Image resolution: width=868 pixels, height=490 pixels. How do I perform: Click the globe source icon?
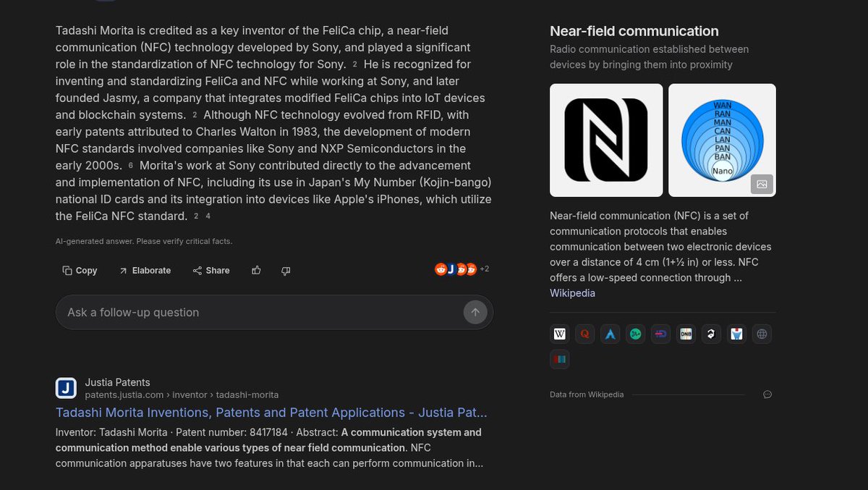[762, 334]
